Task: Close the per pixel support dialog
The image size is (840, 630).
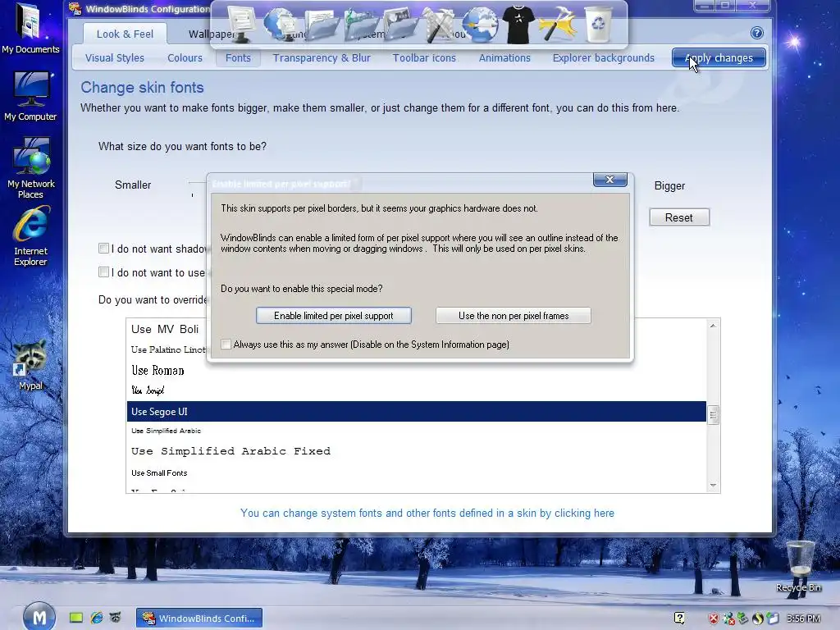Action: [609, 180]
